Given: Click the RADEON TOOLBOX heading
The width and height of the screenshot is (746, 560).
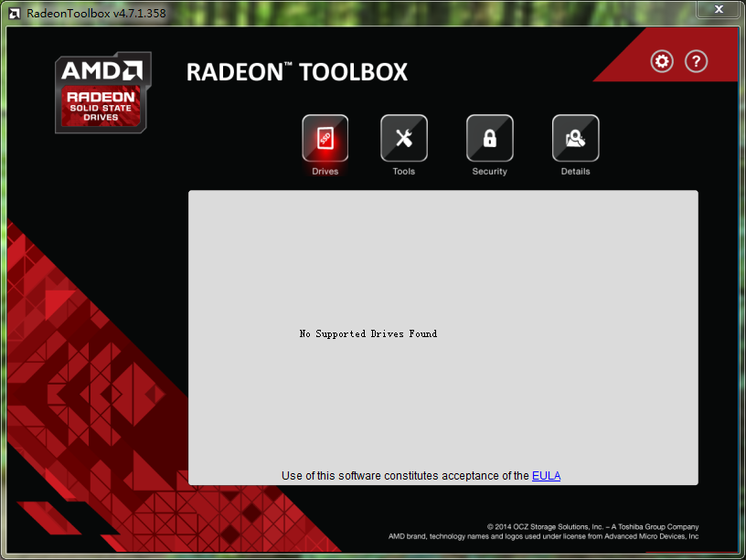Looking at the screenshot, I should click(x=296, y=72).
